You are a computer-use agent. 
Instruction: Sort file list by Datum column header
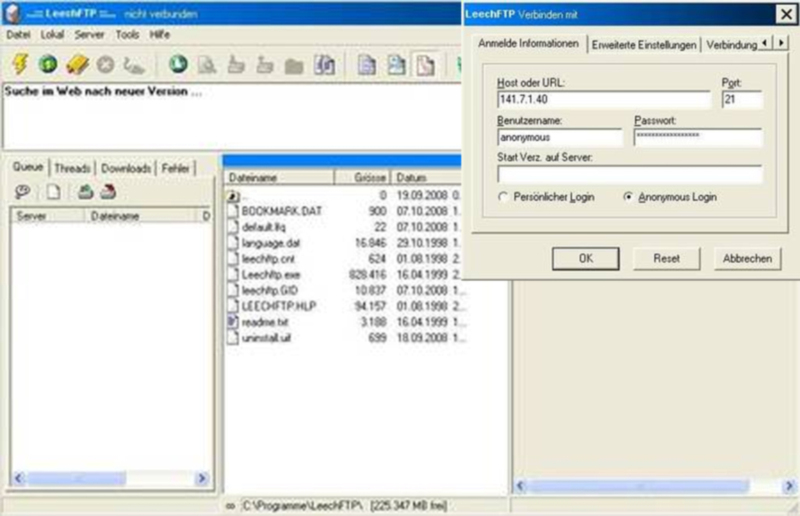tap(426, 178)
